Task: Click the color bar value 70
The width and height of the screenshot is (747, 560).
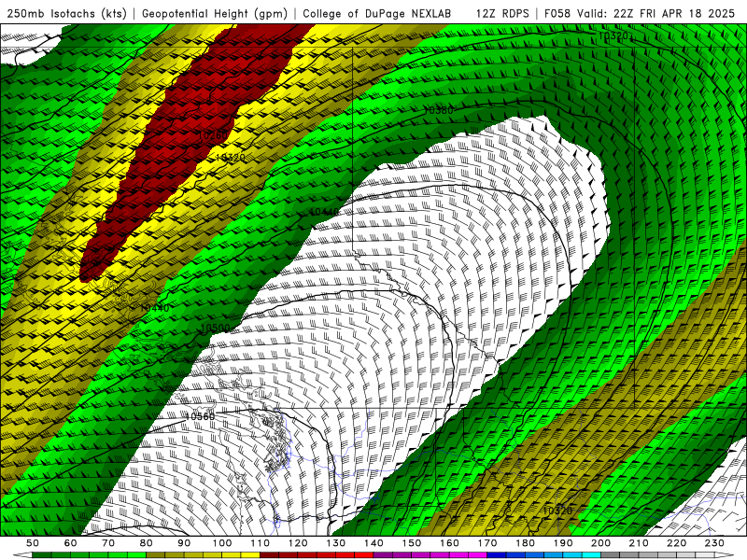Action: 108,543
